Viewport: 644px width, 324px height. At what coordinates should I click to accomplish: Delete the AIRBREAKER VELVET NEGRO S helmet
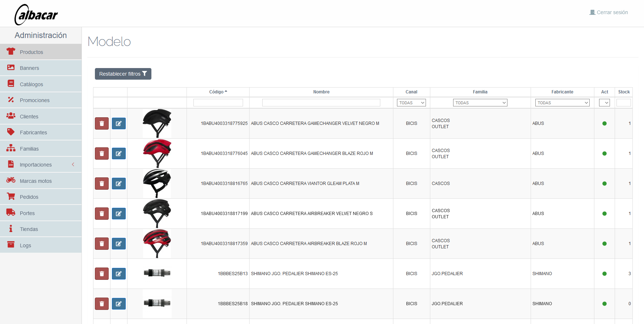coord(102,214)
